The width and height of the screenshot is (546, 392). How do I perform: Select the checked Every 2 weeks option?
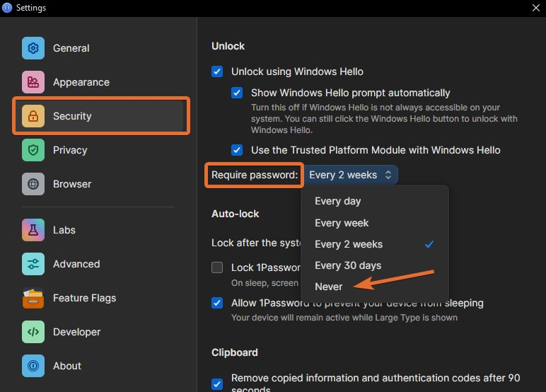click(375, 244)
